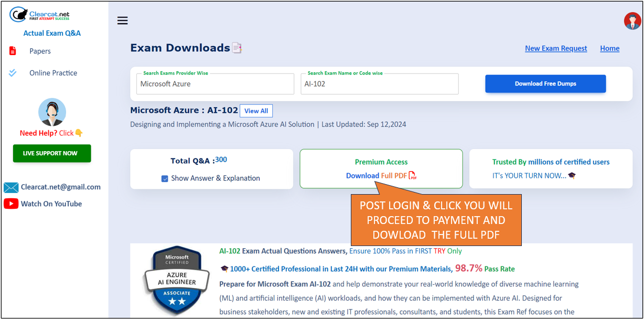644x320 pixels.
Task: Click the Exam Downloads heading
Action: point(180,48)
